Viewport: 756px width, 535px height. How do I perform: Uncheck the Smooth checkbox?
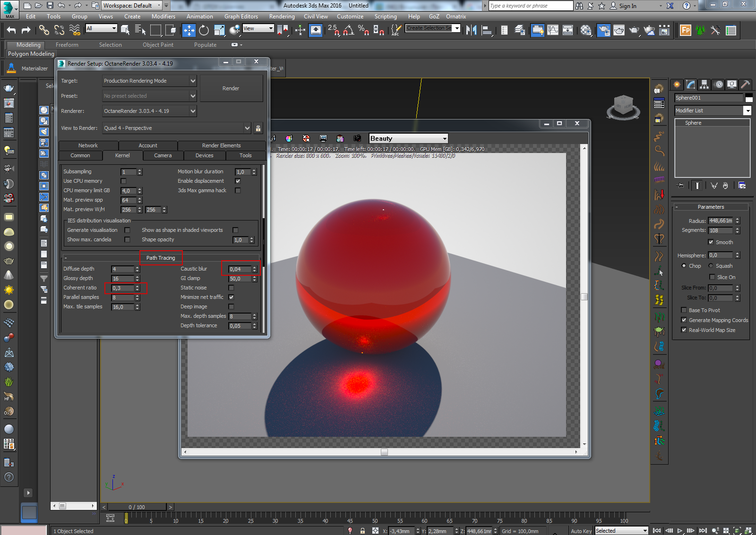point(711,242)
